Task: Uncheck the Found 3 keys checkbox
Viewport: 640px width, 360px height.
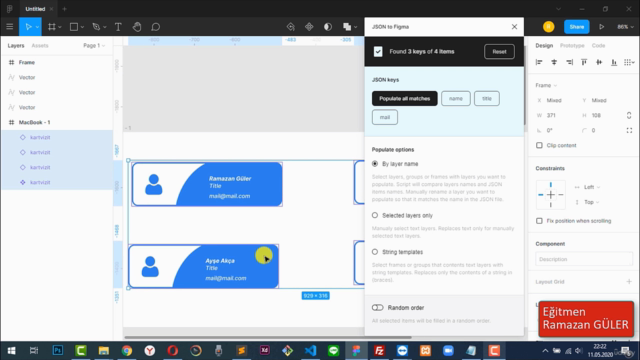Action: click(378, 51)
